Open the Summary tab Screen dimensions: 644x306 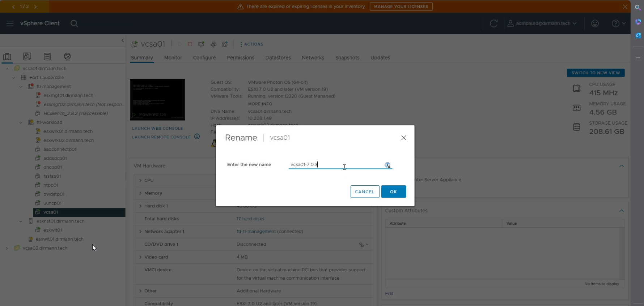(142, 58)
